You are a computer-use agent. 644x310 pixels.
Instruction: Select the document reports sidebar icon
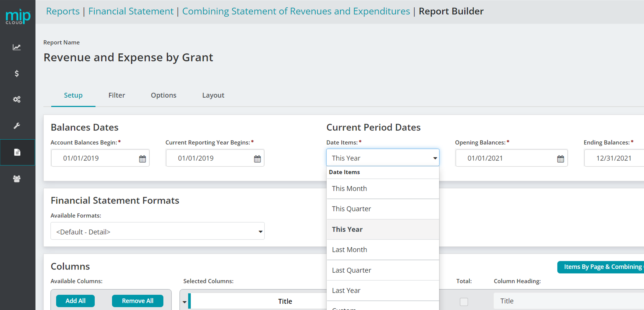pos(17,152)
